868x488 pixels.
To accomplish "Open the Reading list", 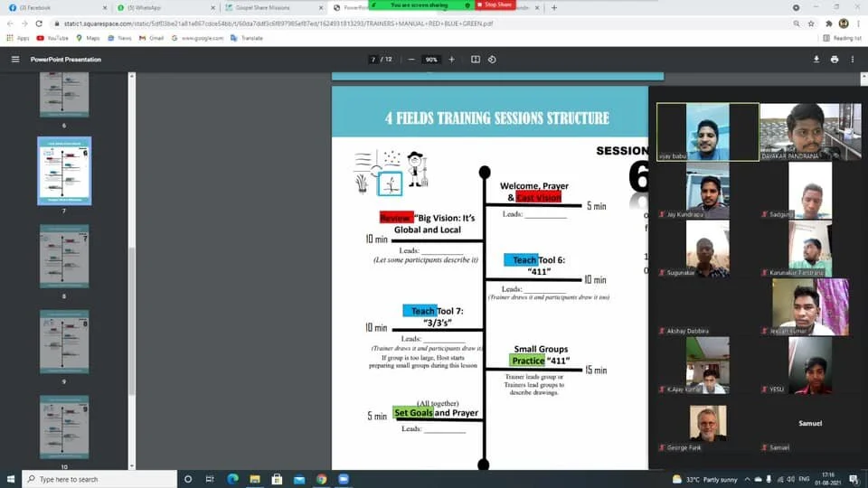I will click(842, 38).
